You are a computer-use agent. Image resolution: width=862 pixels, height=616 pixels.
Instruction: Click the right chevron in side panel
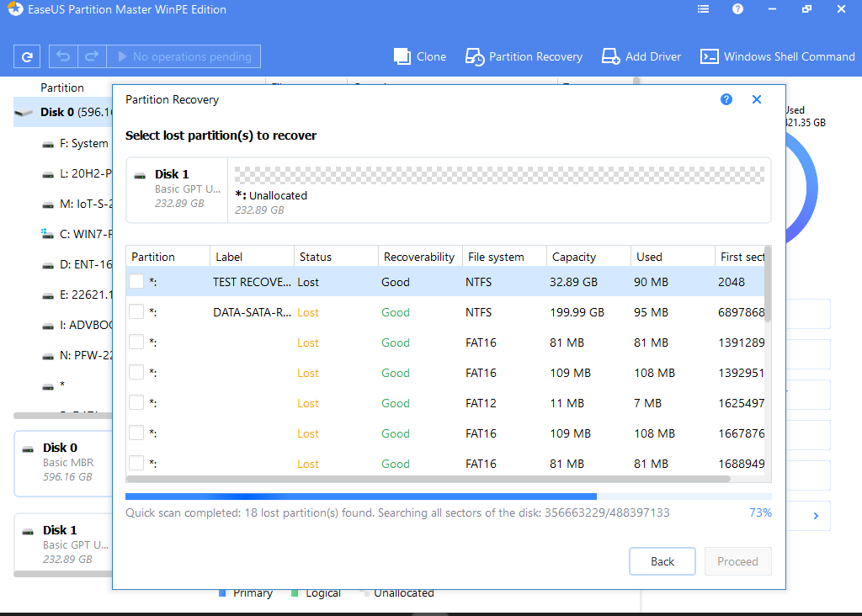(816, 516)
